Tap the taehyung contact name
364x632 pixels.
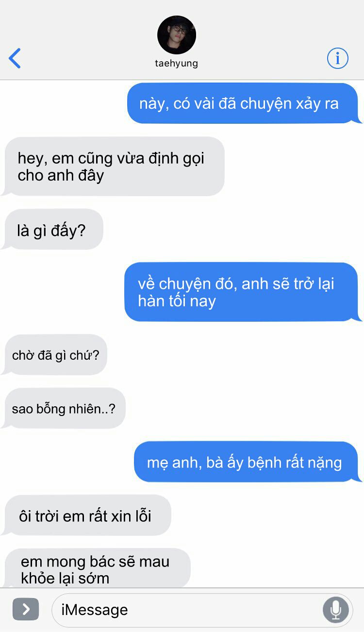pos(177,63)
